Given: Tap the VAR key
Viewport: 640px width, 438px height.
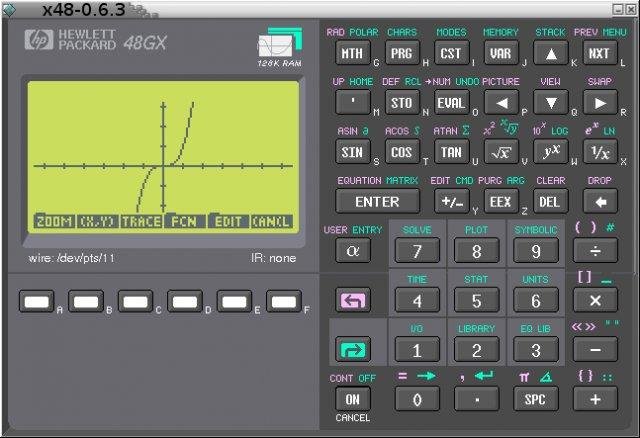Looking at the screenshot, I should pos(501,53).
